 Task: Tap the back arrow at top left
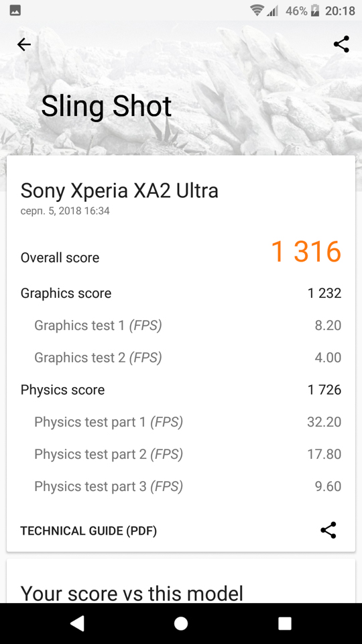coord(24,44)
